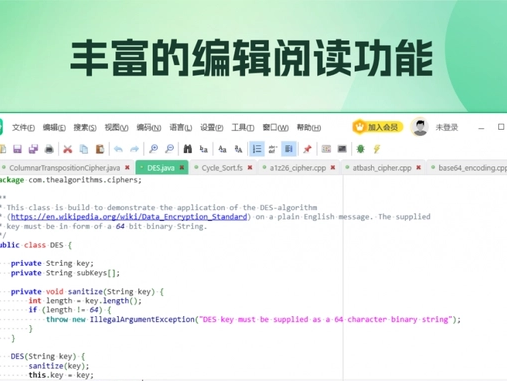This screenshot has height=381, width=507.
Task: Click the red Cut icon
Action: (68, 149)
